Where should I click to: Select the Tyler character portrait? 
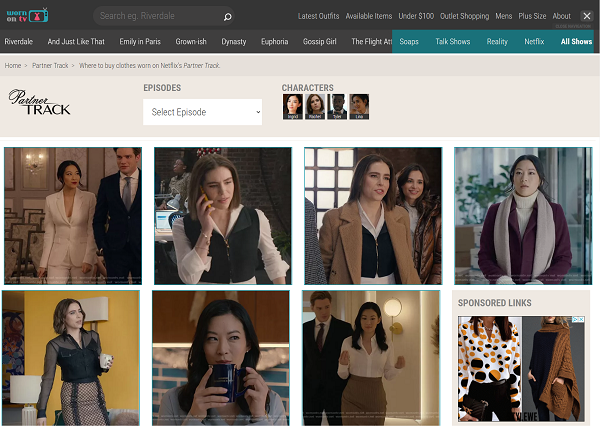tap(337, 107)
